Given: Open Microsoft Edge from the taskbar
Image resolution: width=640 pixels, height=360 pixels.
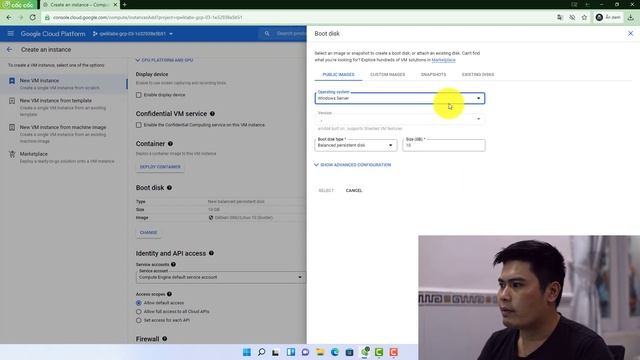Looking at the screenshot, I should (x=335, y=352).
